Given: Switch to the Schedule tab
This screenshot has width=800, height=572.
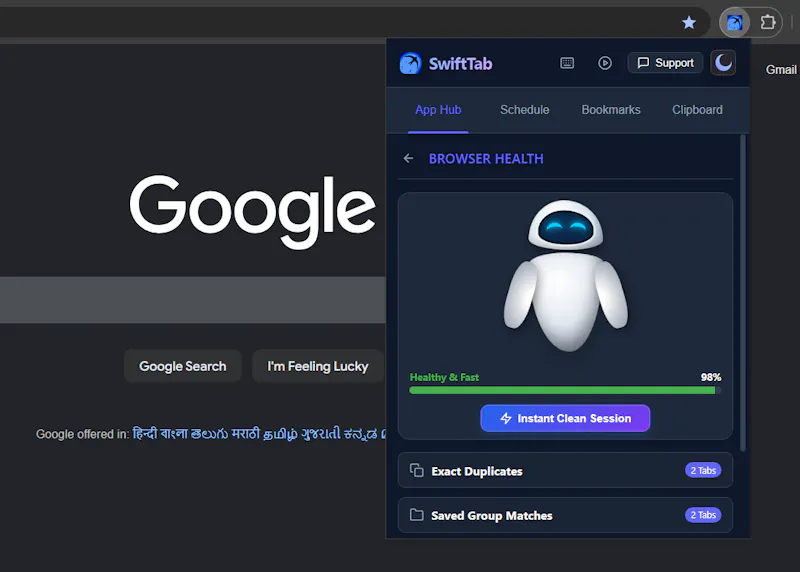Looking at the screenshot, I should pos(524,110).
